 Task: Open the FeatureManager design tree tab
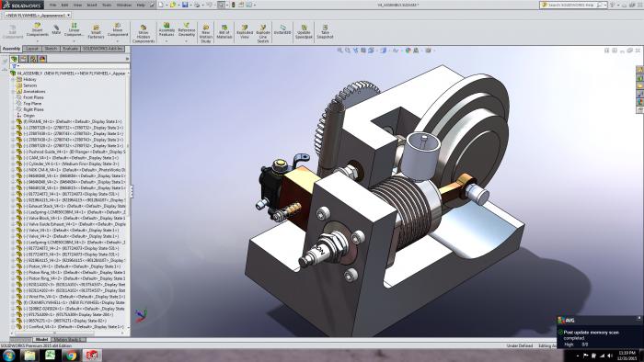click(15, 59)
